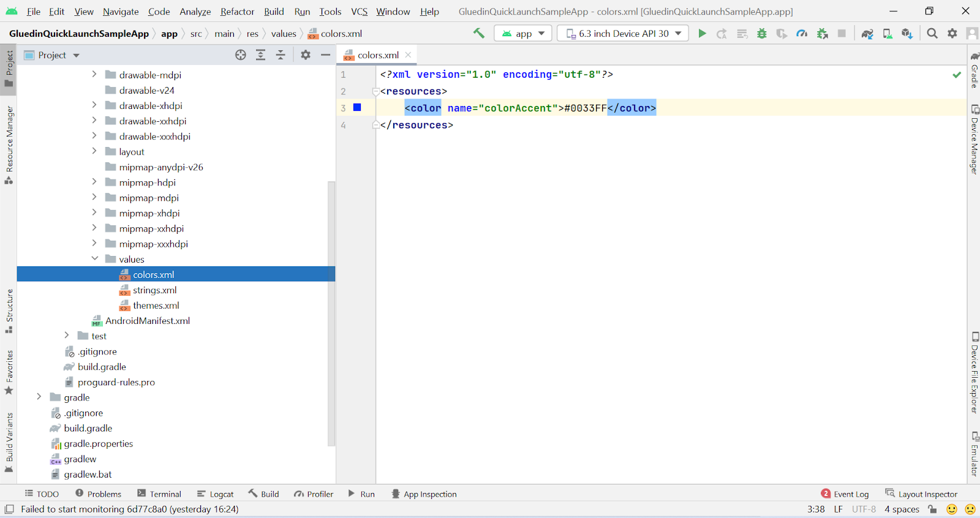Click the smiley feedback icon
This screenshot has height=518, width=980.
[x=952, y=509]
